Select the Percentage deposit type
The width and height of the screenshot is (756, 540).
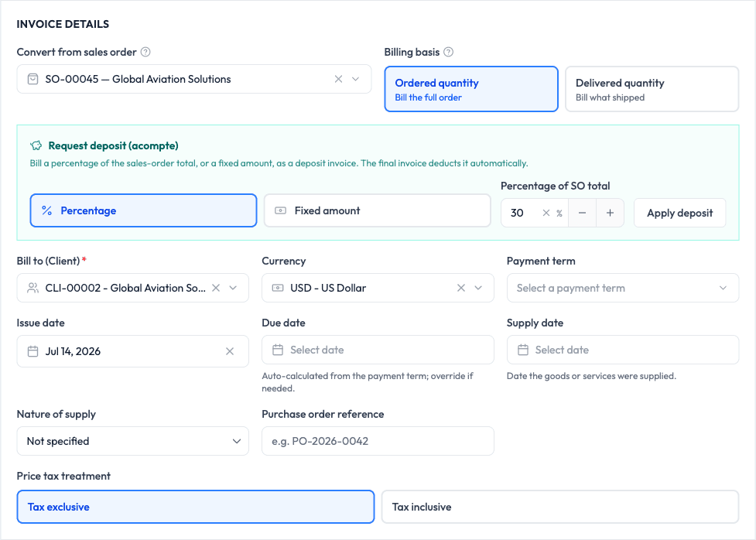coord(143,210)
